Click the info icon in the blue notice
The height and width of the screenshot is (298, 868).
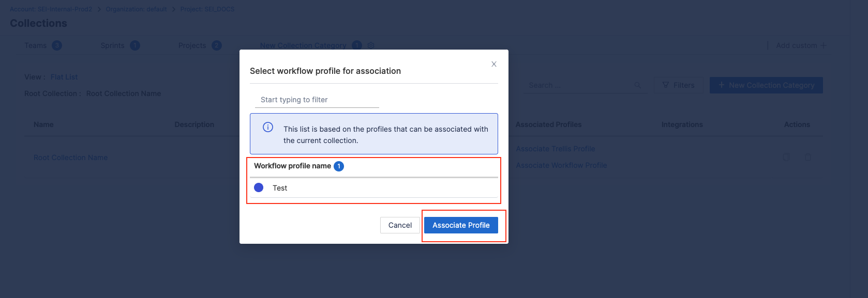click(x=268, y=127)
